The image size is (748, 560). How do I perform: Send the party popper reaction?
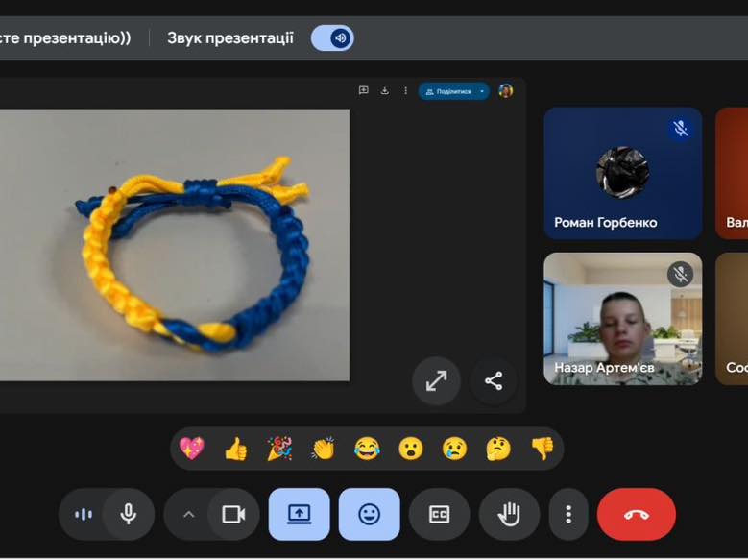coord(279,449)
